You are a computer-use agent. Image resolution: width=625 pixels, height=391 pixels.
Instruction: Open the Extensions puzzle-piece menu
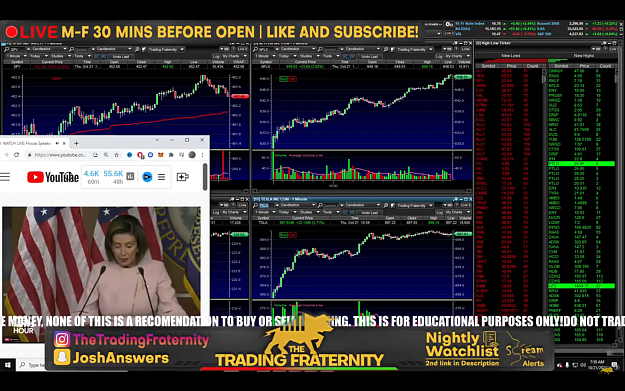click(x=171, y=155)
